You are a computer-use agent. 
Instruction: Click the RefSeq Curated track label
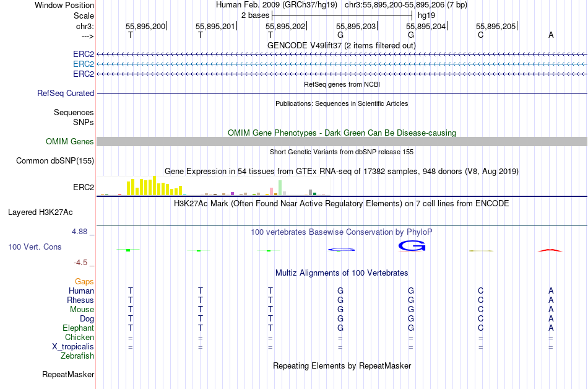click(x=65, y=93)
